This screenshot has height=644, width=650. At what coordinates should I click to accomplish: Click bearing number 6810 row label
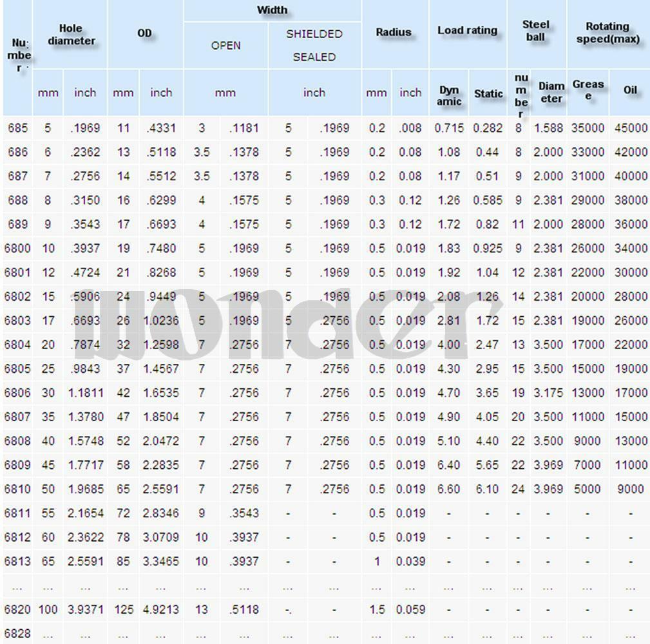coord(17,489)
